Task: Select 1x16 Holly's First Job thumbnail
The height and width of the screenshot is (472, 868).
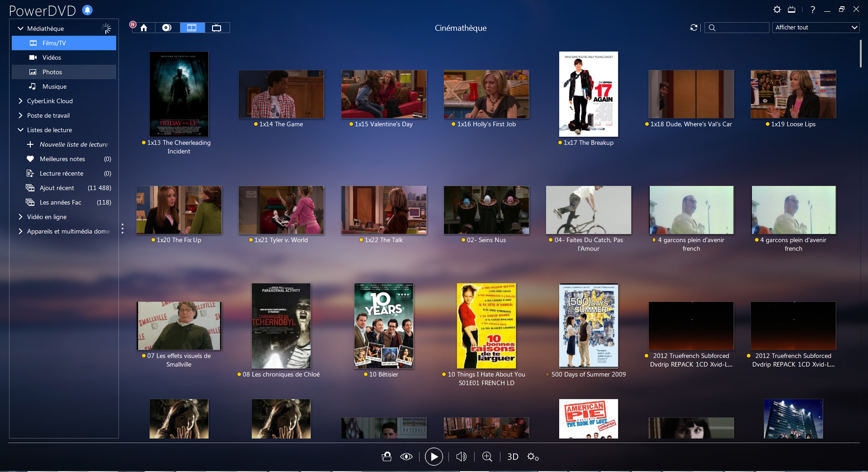Action: 486,94
